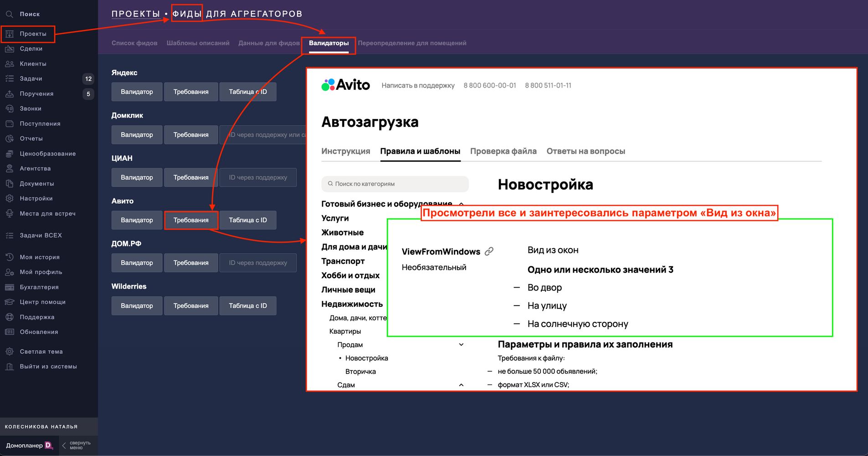The image size is (868, 456).
Task: Click the Документы icon in sidebar
Action: point(10,183)
